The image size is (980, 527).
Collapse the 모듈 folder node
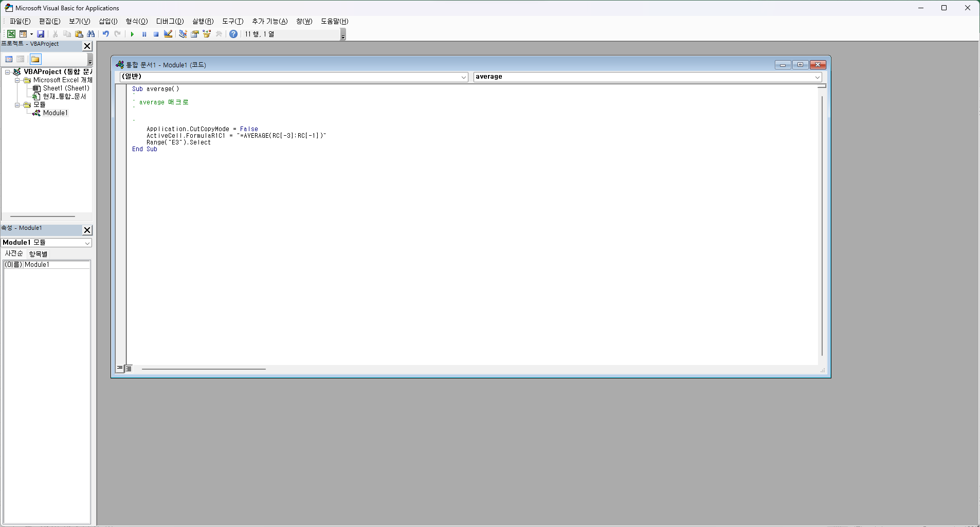click(x=17, y=105)
